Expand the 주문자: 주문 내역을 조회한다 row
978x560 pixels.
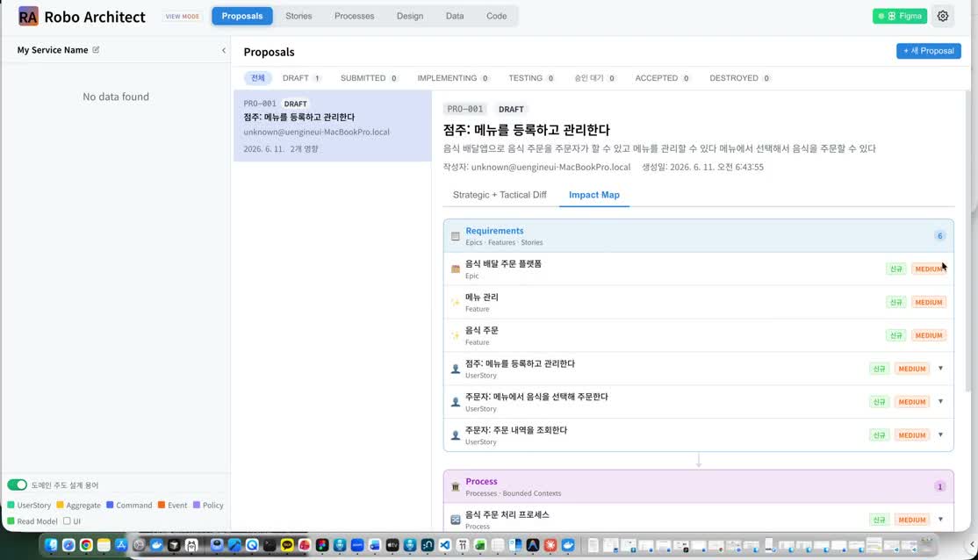click(x=940, y=434)
